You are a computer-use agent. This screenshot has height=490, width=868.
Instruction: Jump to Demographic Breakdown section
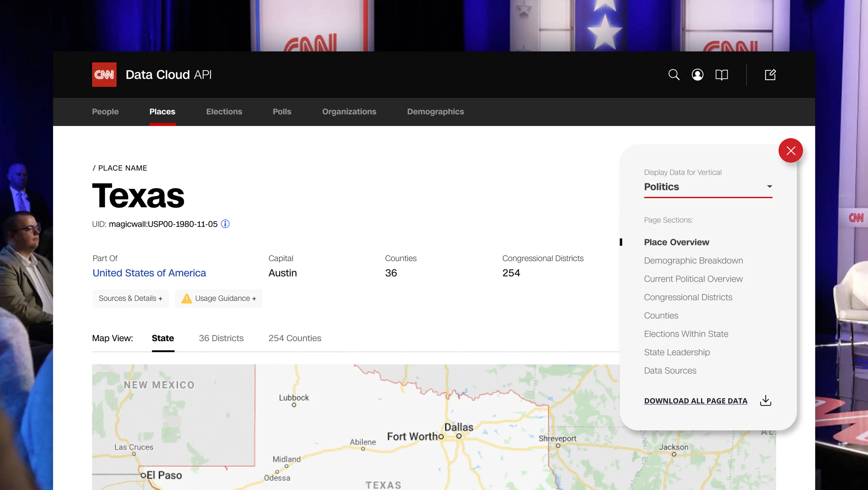click(x=693, y=261)
